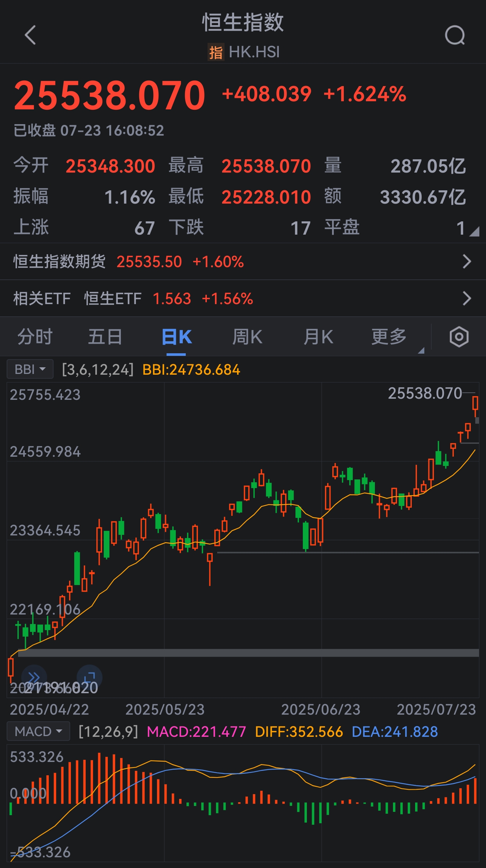Image resolution: width=486 pixels, height=868 pixels.
Task: Open chart settings hexagon icon
Action: (459, 337)
